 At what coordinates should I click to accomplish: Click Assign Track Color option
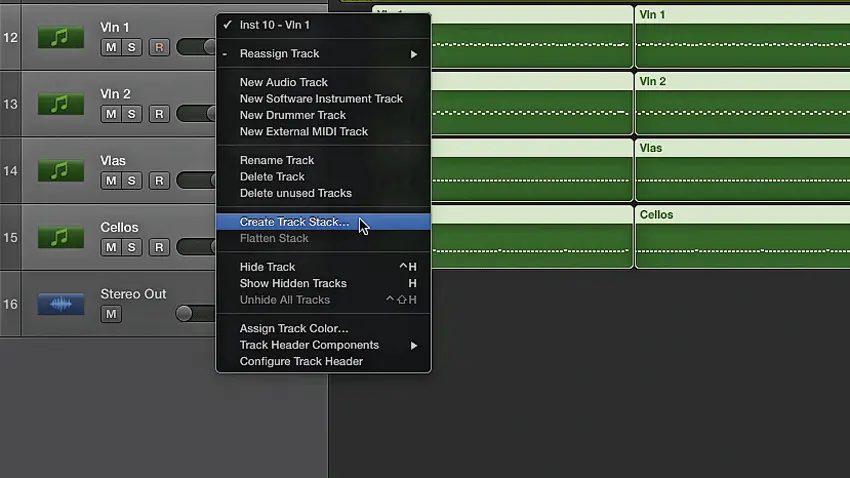pyautogui.click(x=294, y=328)
